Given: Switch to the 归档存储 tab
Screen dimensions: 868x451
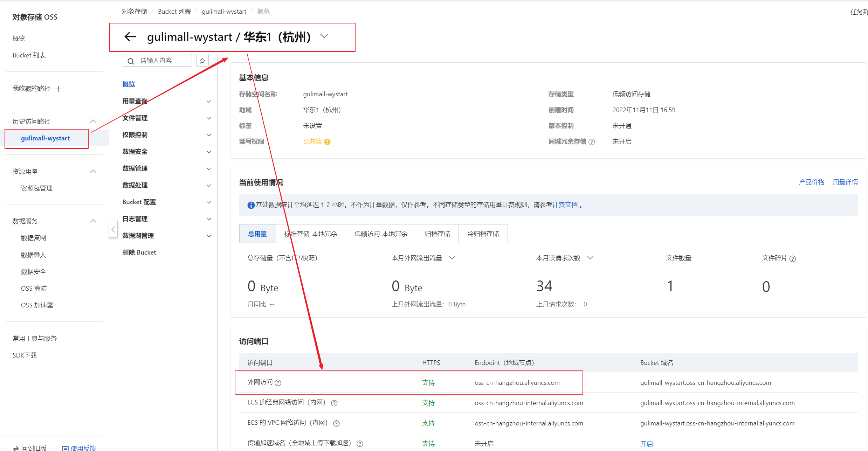Looking at the screenshot, I should [x=437, y=234].
